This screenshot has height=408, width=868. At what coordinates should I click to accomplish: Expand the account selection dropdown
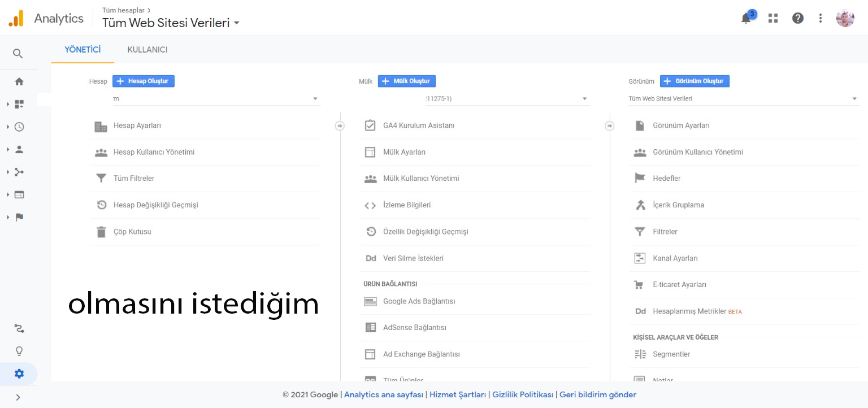click(315, 99)
